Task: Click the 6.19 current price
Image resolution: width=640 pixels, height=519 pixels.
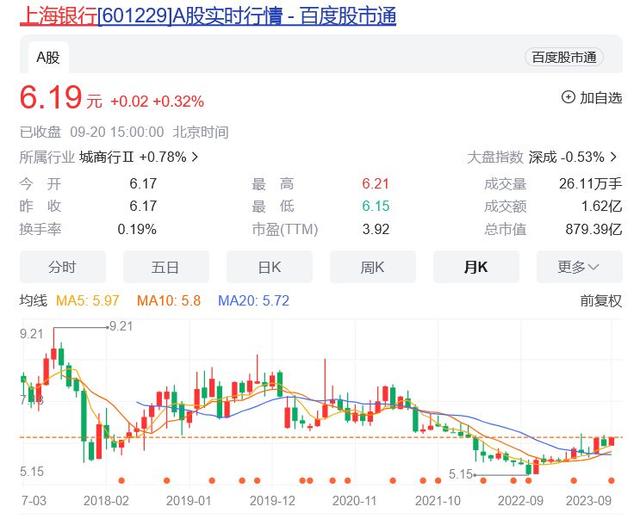Action: point(51,97)
